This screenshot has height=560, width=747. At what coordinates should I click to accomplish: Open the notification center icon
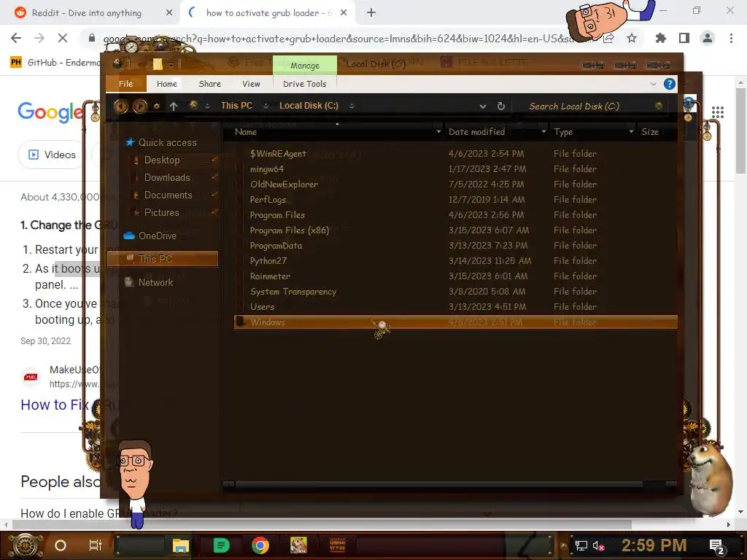(x=717, y=546)
